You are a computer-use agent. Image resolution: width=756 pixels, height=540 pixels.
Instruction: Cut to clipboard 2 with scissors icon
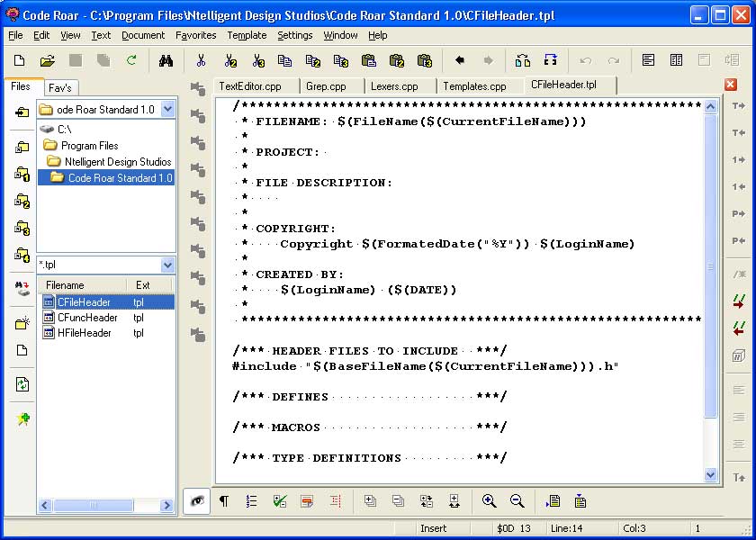pyautogui.click(x=230, y=61)
